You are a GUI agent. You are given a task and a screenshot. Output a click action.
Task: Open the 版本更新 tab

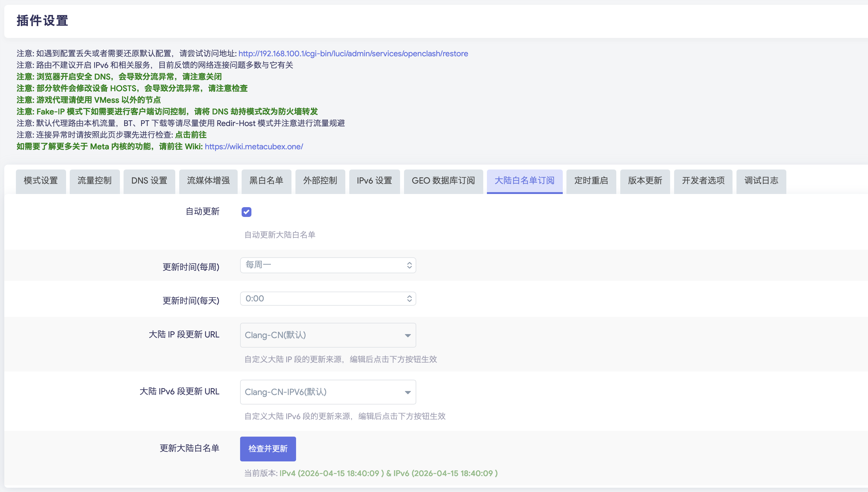645,181
